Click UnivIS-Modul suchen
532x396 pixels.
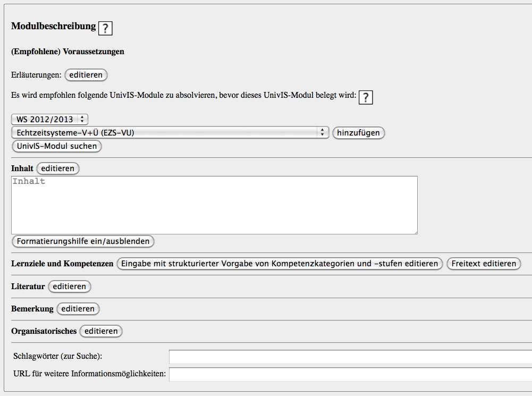point(56,146)
